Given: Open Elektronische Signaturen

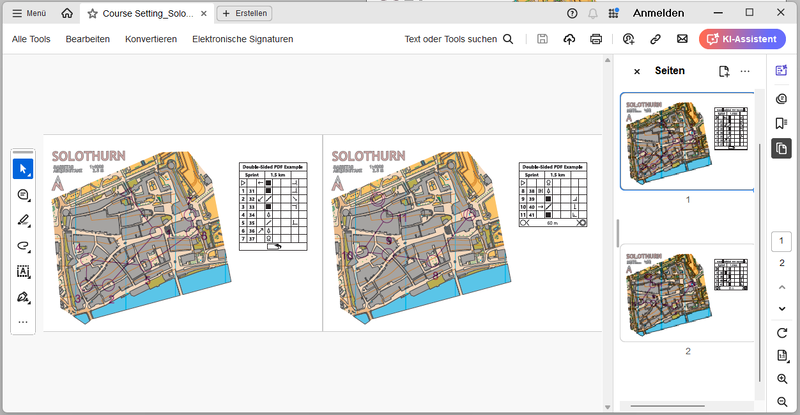Looking at the screenshot, I should [x=242, y=39].
